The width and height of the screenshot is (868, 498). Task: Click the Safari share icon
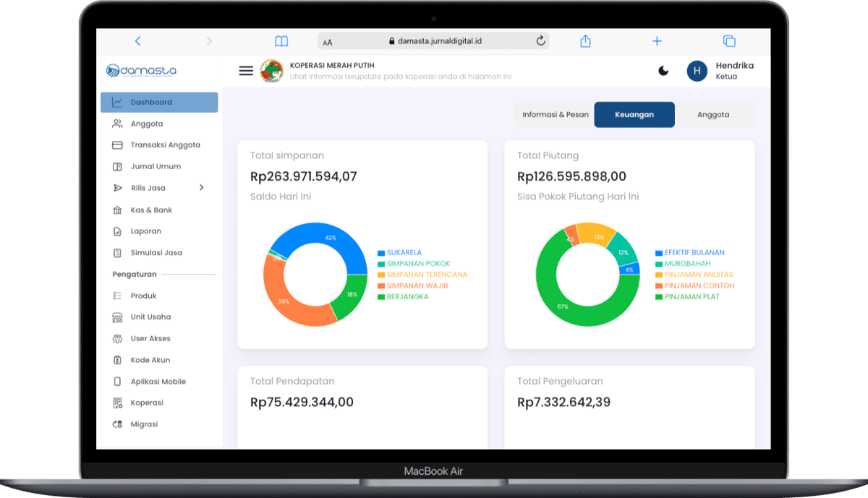click(585, 41)
